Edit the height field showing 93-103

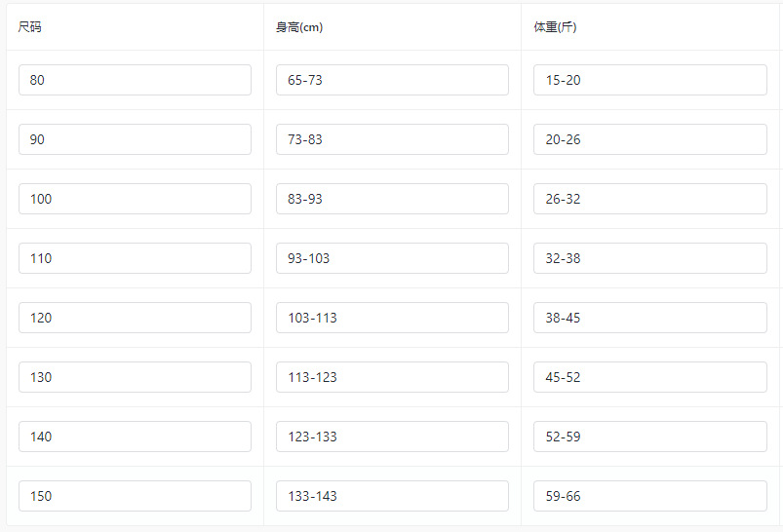pyautogui.click(x=392, y=258)
